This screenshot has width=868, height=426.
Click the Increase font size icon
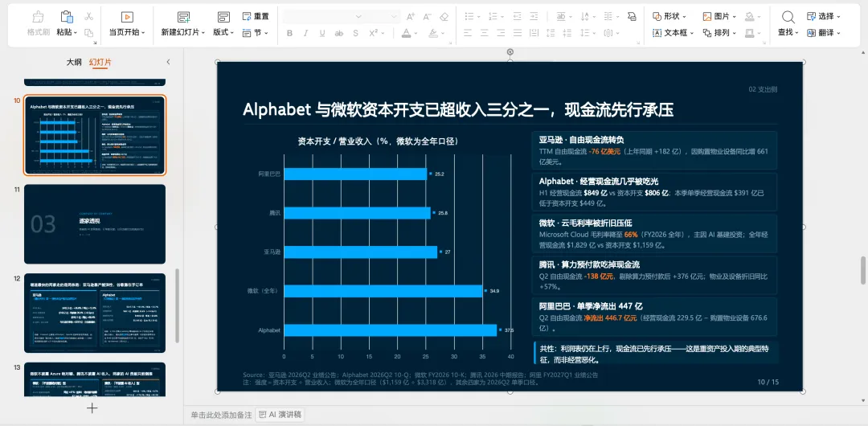[410, 17]
